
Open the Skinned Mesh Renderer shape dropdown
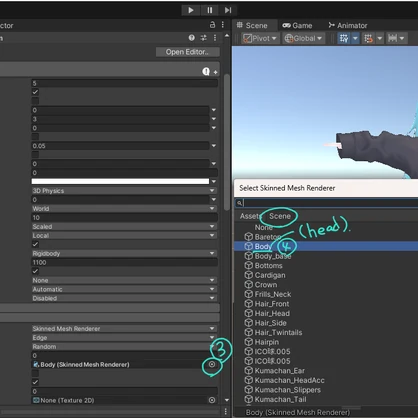click(x=124, y=329)
